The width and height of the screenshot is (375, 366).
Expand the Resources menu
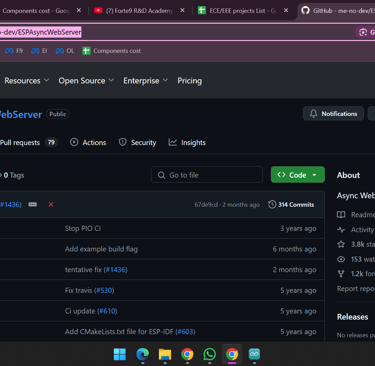click(27, 81)
